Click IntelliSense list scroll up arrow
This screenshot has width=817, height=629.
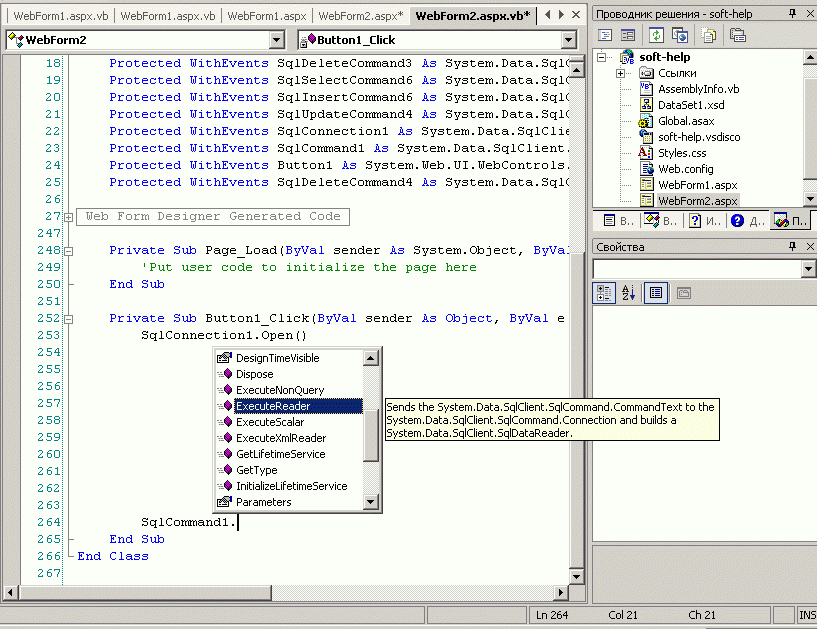pyautogui.click(x=370, y=357)
